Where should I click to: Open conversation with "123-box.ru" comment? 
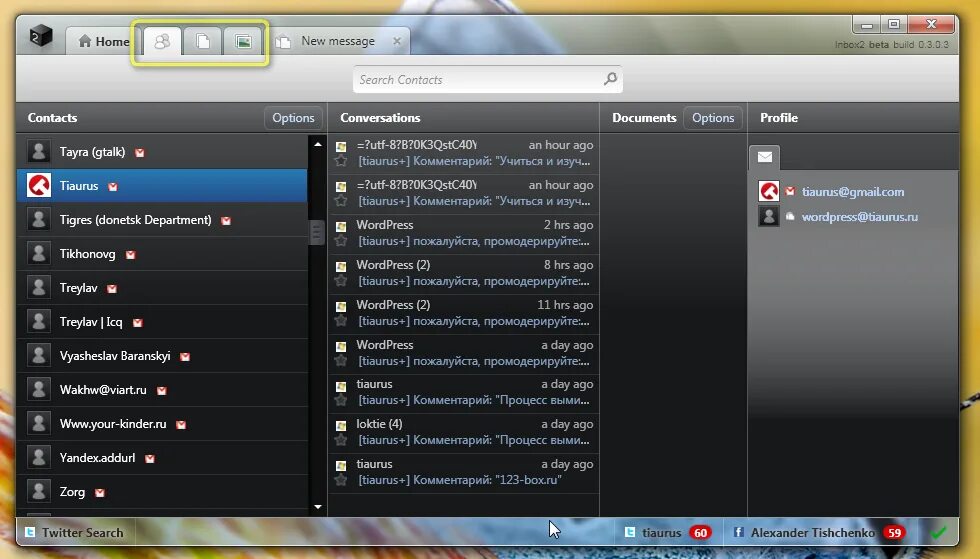[x=464, y=472]
